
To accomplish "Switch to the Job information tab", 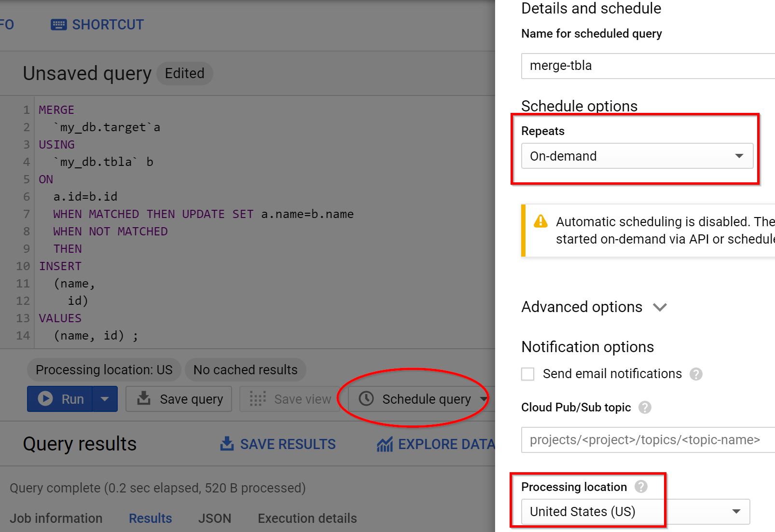I will 56,518.
